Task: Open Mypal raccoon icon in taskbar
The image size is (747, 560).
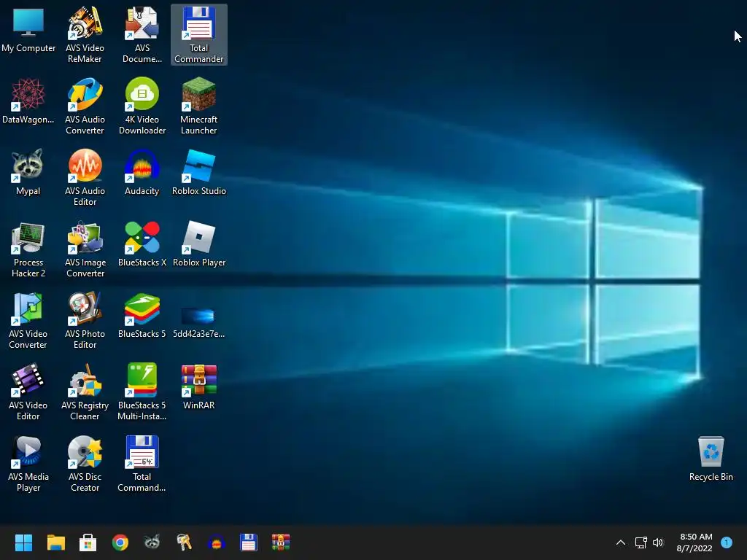Action: click(x=152, y=542)
